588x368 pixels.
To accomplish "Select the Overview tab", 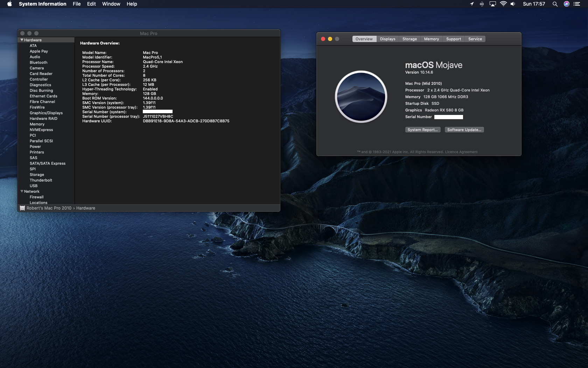I will [x=364, y=39].
